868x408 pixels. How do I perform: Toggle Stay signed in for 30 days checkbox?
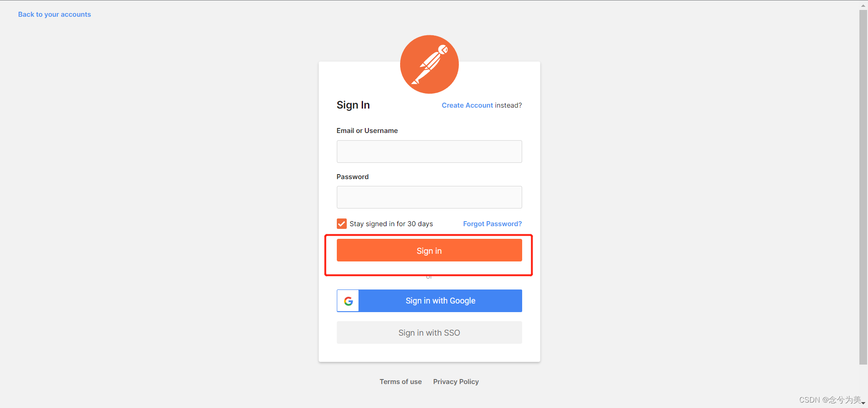[342, 224]
